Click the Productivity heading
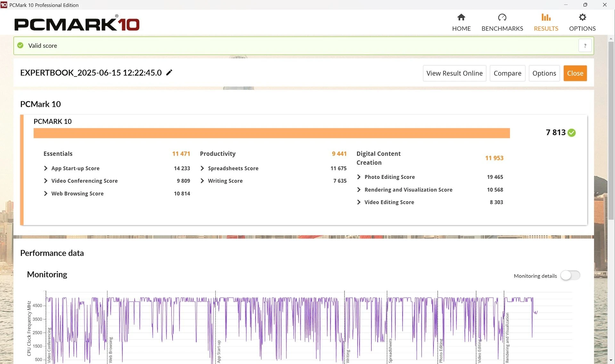615x364 pixels. coord(218,154)
